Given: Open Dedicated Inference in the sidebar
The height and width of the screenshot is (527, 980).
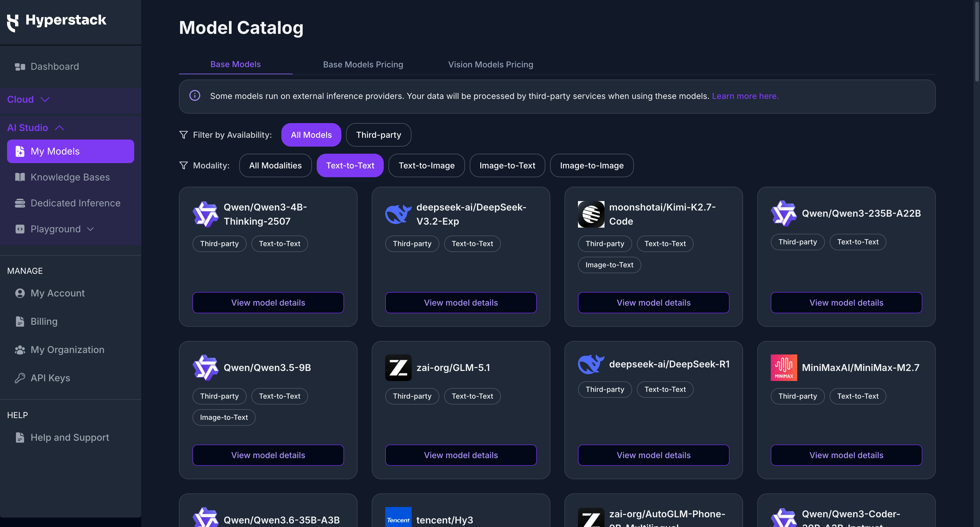Looking at the screenshot, I should tap(70, 203).
